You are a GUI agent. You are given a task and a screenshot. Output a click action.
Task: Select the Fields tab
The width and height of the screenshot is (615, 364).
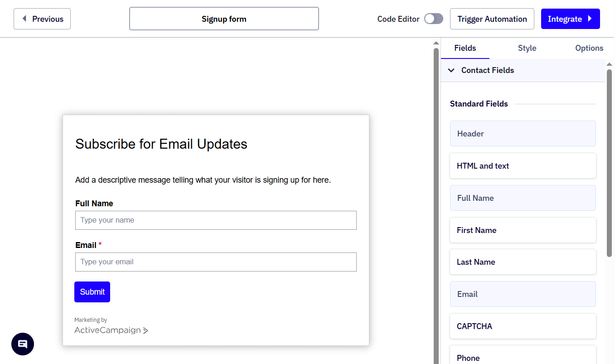(465, 48)
